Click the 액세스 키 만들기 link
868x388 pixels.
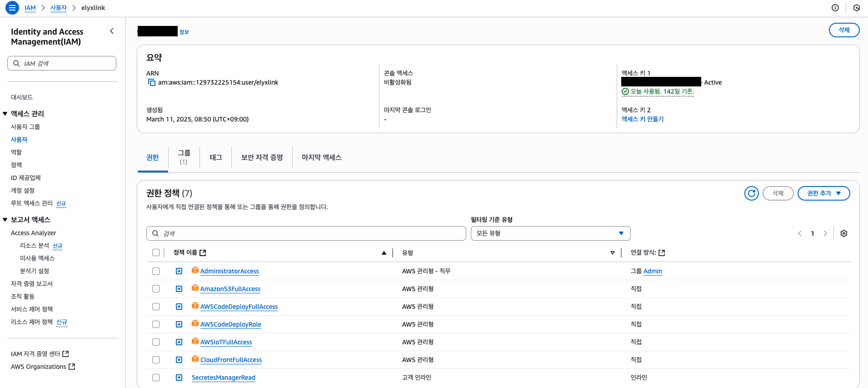(643, 119)
